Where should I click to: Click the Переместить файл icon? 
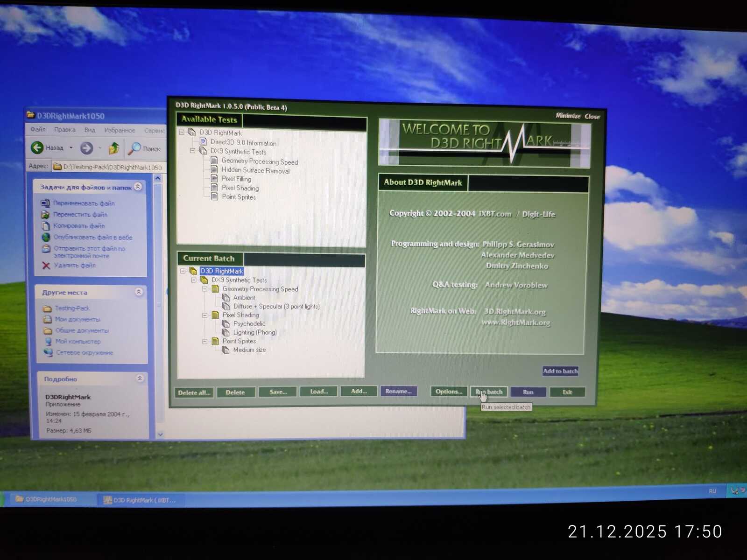pyautogui.click(x=45, y=214)
